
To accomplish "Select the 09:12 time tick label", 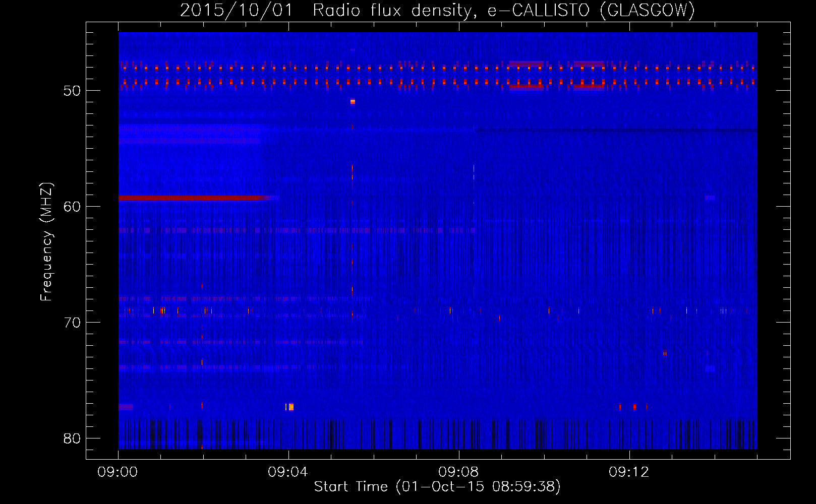I will click(x=629, y=472).
